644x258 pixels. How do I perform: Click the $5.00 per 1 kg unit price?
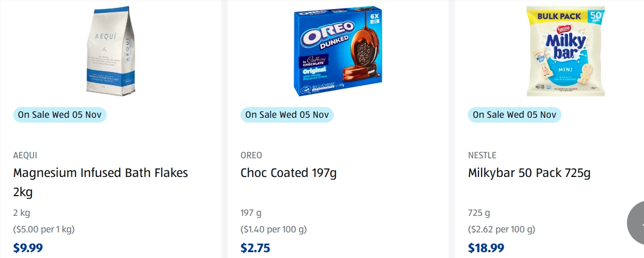pos(44,230)
